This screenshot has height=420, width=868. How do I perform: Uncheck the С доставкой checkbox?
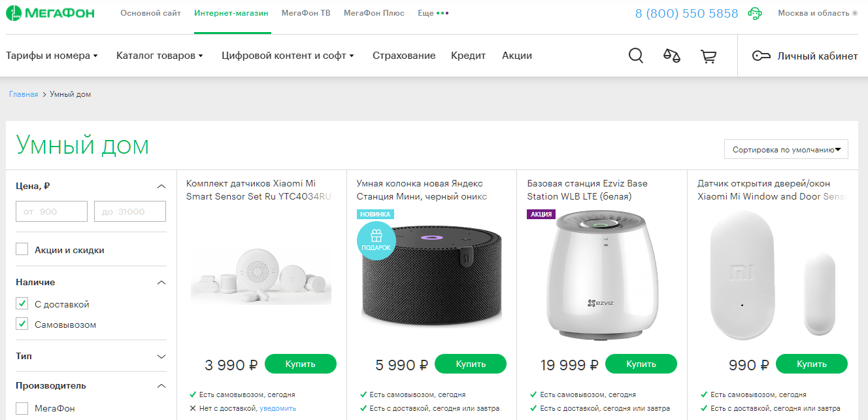22,304
